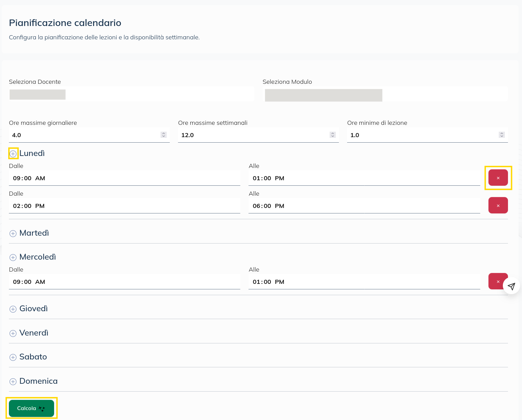Add a time slot for Martedì
Screen dimensions: 522x420
pos(13,234)
